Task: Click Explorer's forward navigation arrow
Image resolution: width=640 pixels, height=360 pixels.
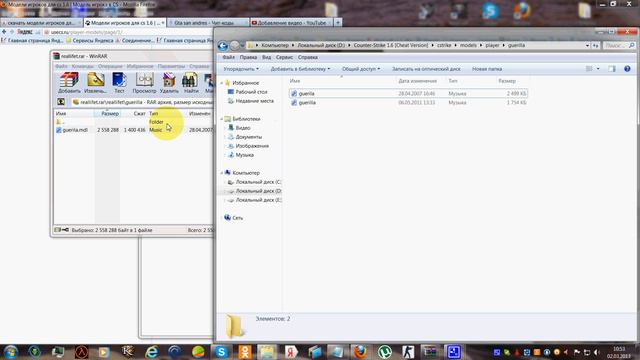Action: (x=235, y=45)
